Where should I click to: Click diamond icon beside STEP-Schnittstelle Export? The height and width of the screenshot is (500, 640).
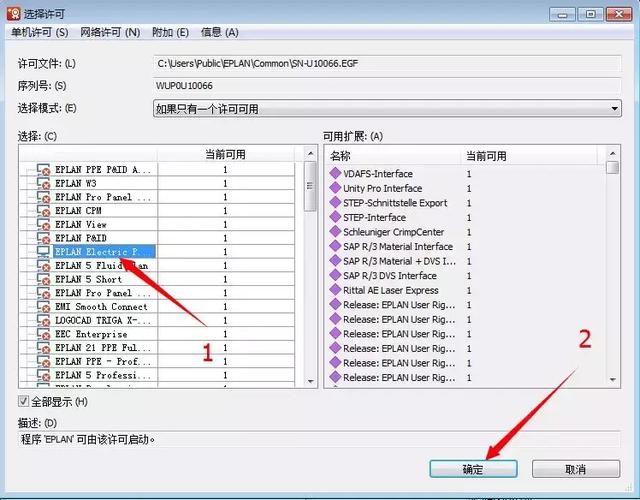point(335,202)
